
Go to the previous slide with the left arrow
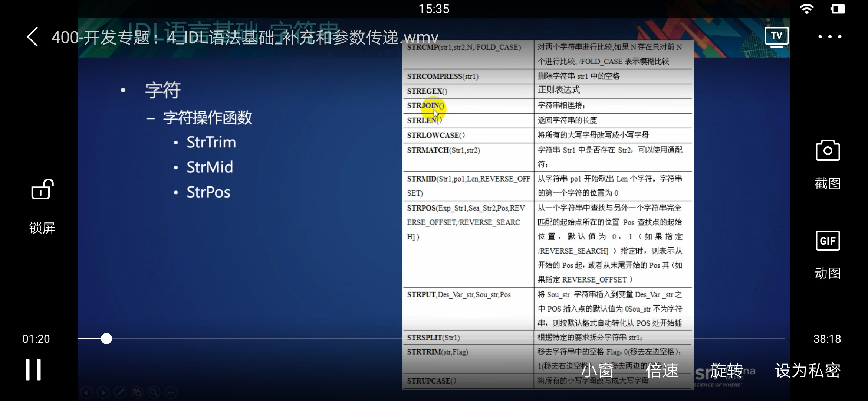(x=86, y=392)
